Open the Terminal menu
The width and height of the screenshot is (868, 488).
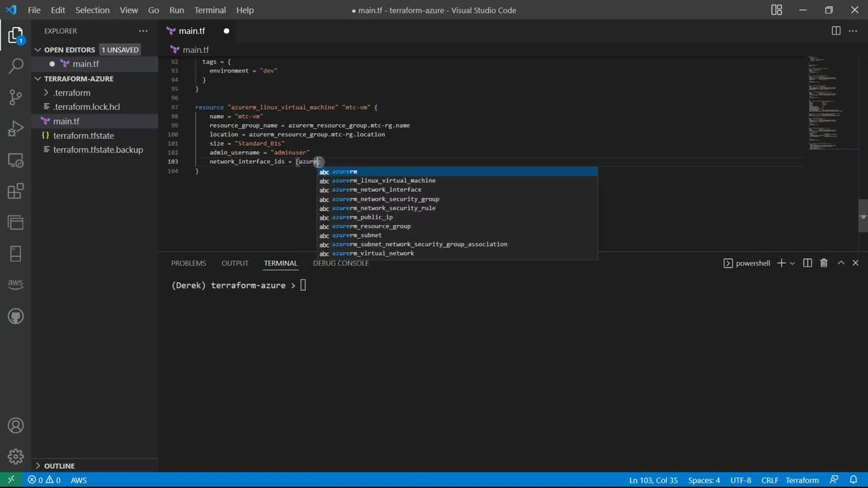coord(210,9)
